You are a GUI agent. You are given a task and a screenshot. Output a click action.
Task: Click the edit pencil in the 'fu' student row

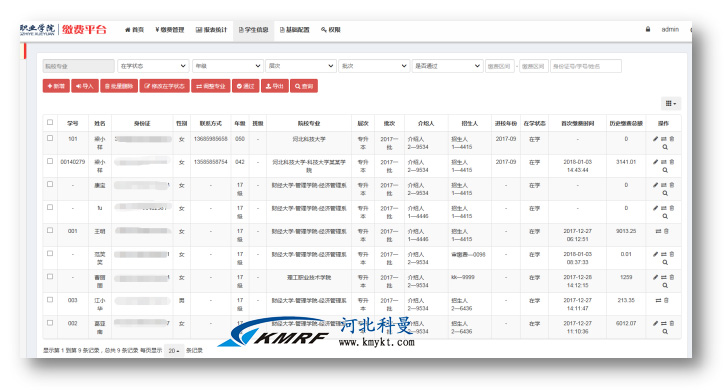coord(655,208)
